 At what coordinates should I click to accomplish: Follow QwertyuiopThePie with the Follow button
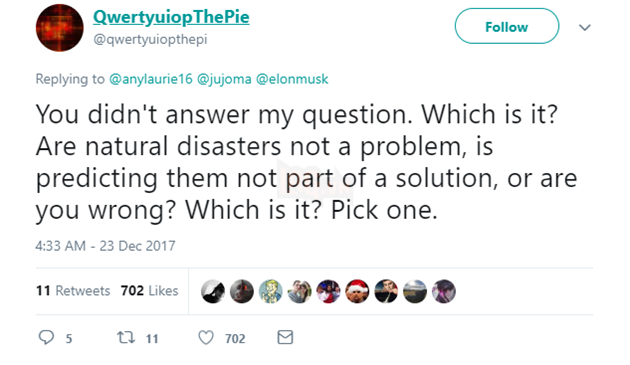507,26
